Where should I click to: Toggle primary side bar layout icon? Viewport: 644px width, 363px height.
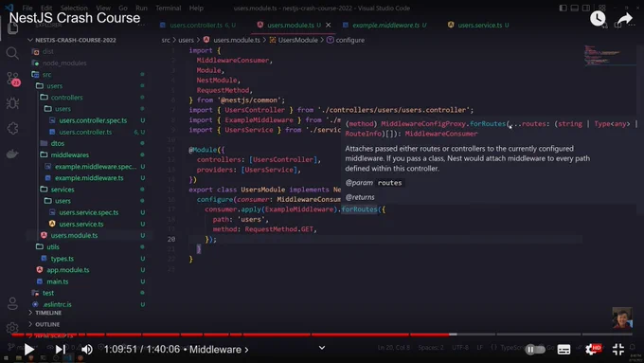[563, 8]
